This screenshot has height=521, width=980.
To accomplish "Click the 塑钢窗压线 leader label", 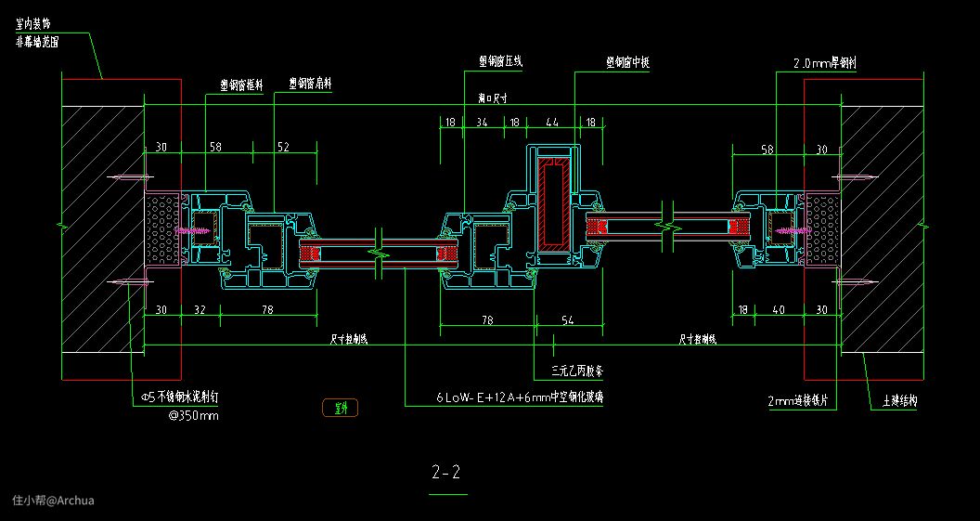I will coord(501,61).
